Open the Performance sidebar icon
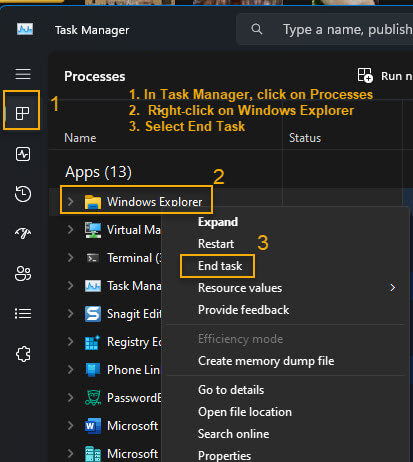 coord(23,154)
